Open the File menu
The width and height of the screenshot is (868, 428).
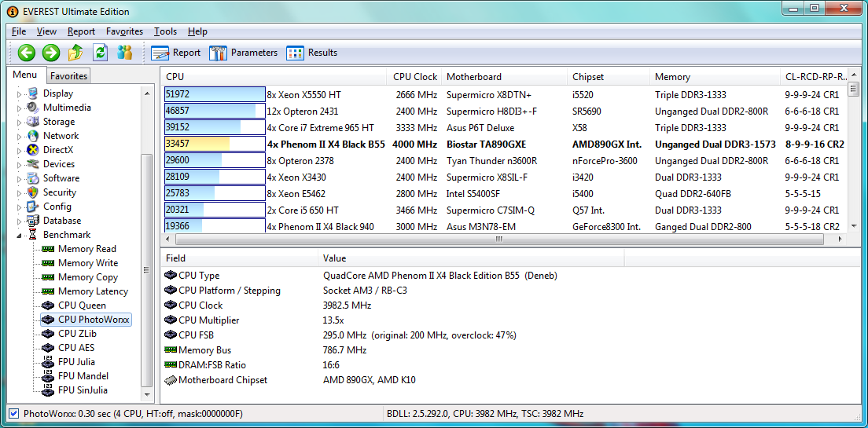pyautogui.click(x=19, y=31)
